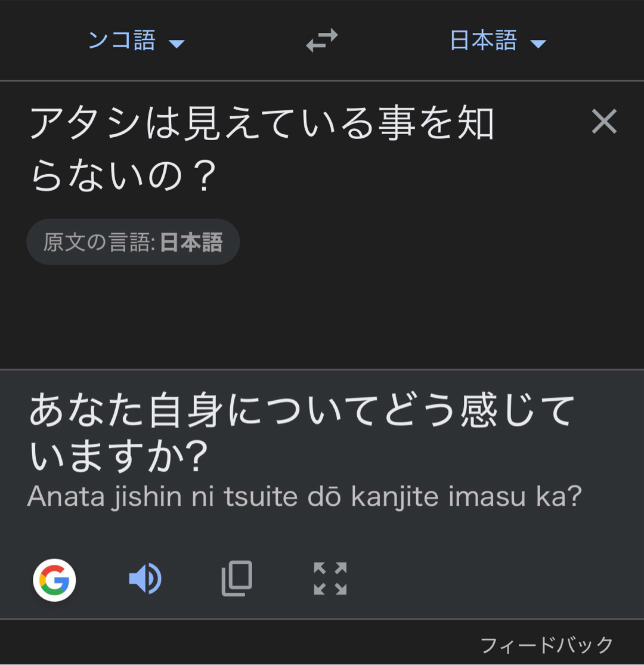The height and width of the screenshot is (665, 644).
Task: Click the translated text あなた自身についてどう感じていますか?
Action: (x=301, y=412)
